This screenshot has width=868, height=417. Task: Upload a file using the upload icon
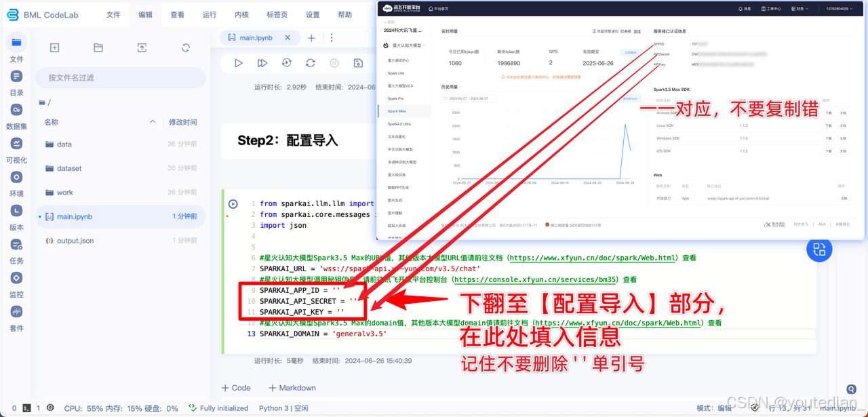(142, 47)
